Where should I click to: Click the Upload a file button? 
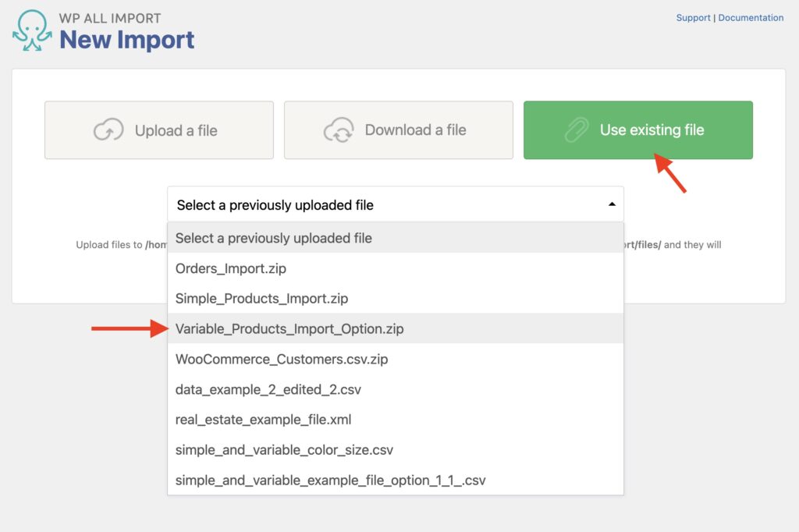[159, 129]
